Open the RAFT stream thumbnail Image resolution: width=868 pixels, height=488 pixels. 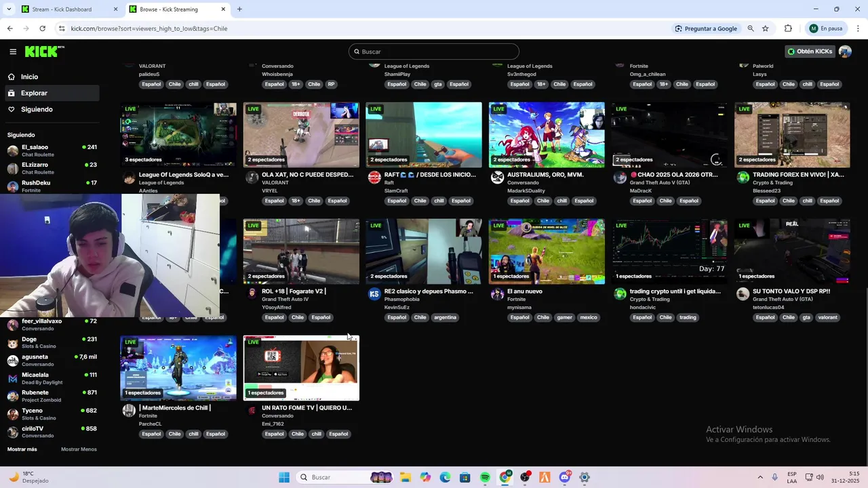point(424,135)
